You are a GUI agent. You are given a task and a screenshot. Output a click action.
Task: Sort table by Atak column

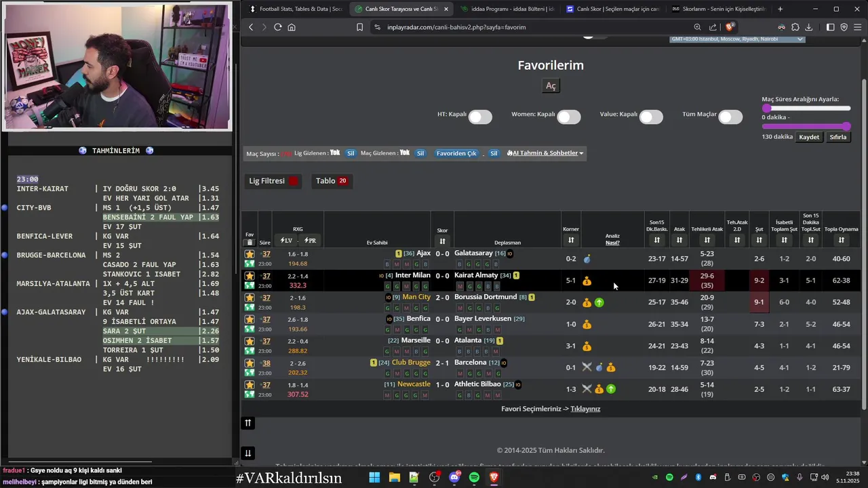(679, 240)
